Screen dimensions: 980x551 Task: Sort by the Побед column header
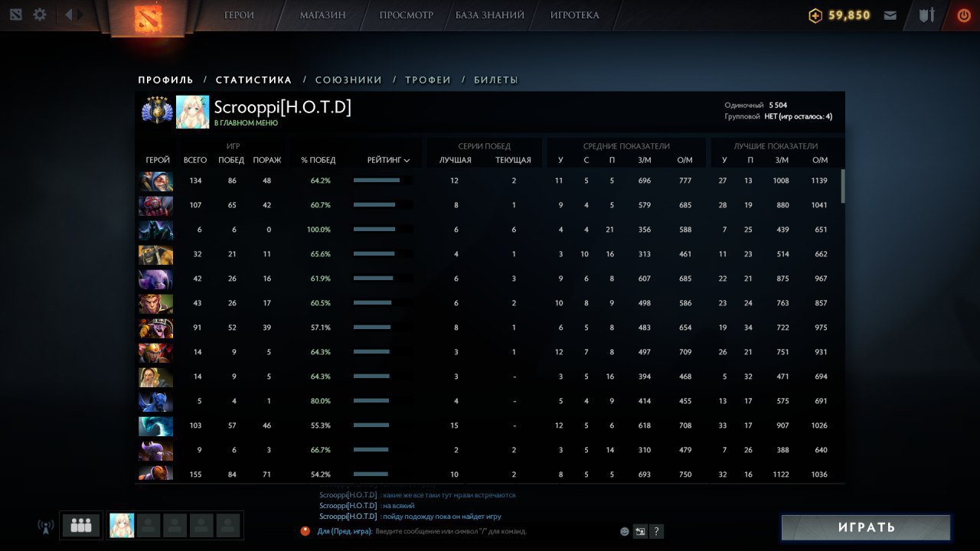pyautogui.click(x=231, y=160)
